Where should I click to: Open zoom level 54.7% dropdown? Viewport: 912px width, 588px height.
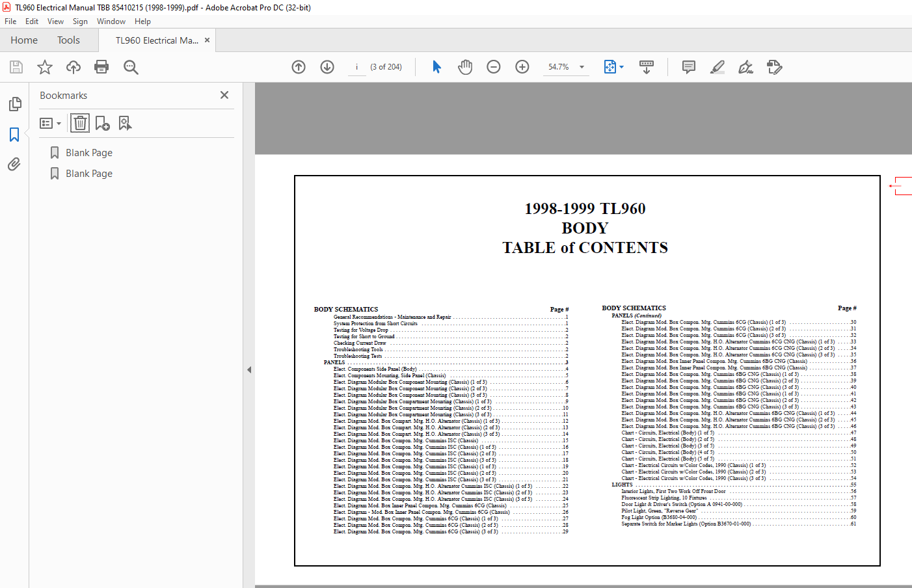click(582, 67)
